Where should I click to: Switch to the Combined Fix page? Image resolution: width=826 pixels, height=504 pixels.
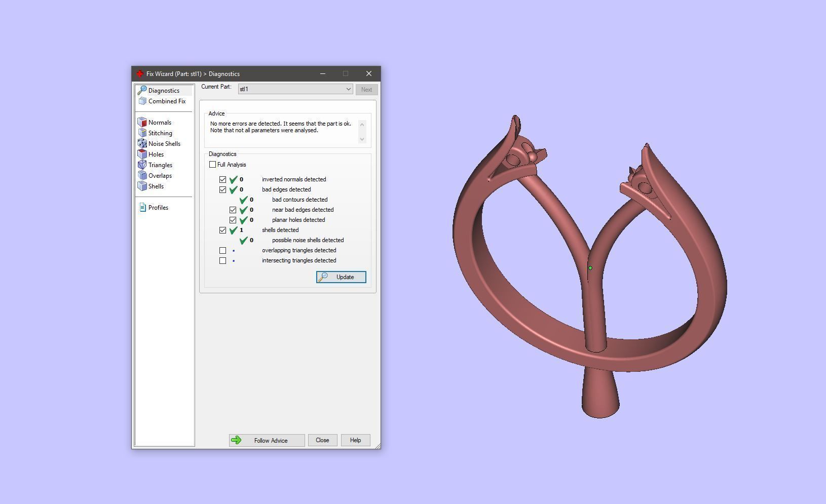167,101
